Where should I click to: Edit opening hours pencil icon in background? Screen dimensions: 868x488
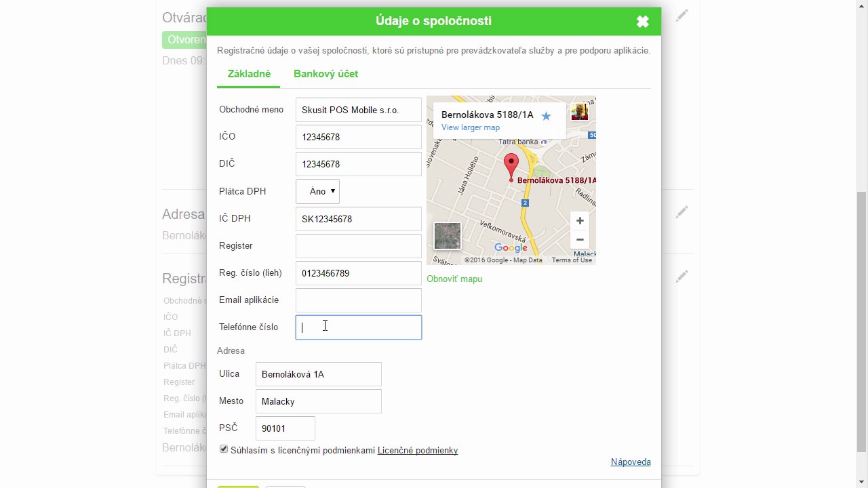tap(682, 15)
